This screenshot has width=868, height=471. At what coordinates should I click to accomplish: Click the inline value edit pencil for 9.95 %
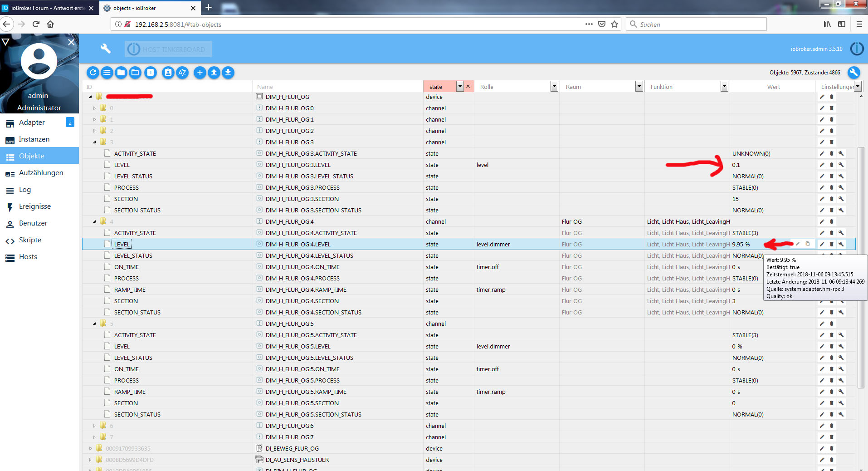(798, 244)
